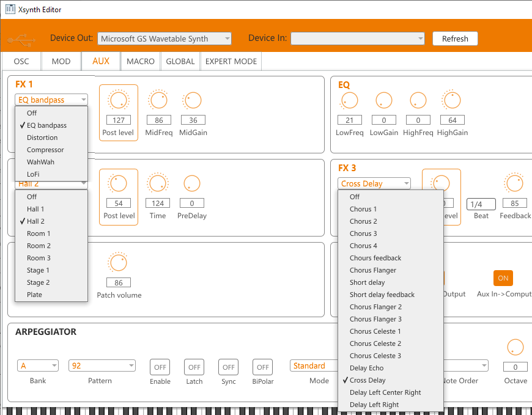Viewport: 532px width, 415px height.
Task: Switch to the GLOBAL tab
Action: [x=180, y=61]
